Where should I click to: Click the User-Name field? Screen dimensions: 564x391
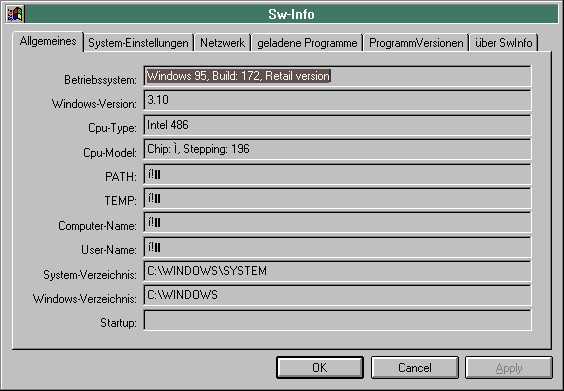(x=337, y=247)
